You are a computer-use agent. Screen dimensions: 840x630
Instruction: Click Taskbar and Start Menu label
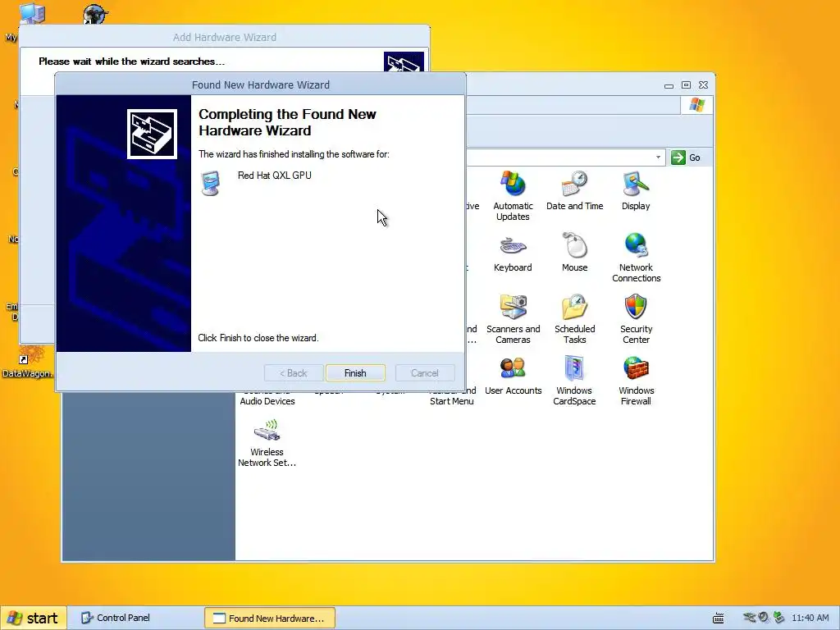pos(452,396)
